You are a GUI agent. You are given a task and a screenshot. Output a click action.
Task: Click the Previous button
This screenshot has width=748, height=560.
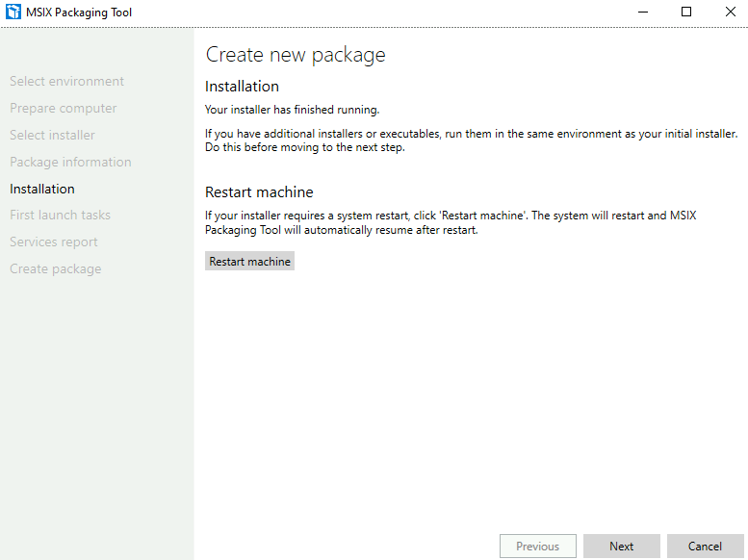pyautogui.click(x=537, y=547)
